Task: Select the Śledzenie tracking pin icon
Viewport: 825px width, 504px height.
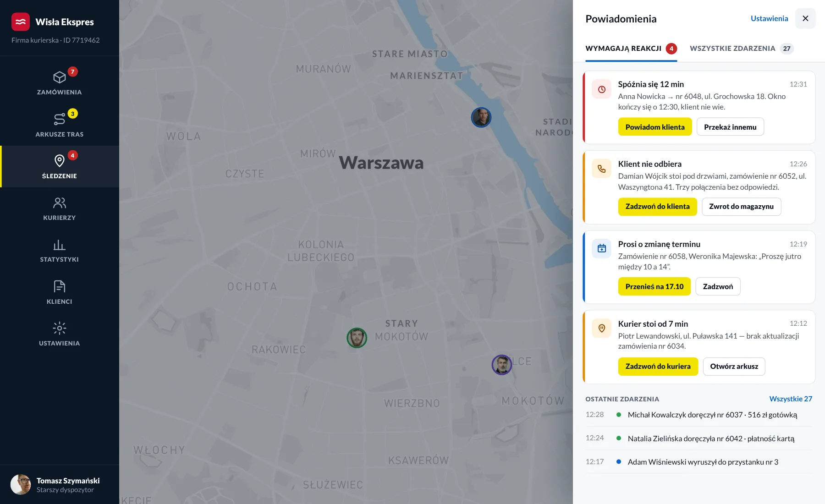Action: tap(60, 161)
